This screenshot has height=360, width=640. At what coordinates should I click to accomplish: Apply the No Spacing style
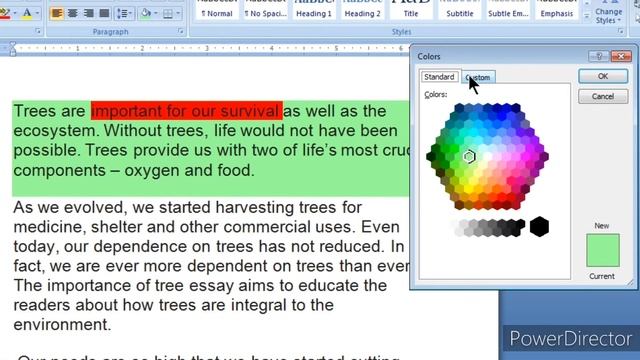coord(265,10)
